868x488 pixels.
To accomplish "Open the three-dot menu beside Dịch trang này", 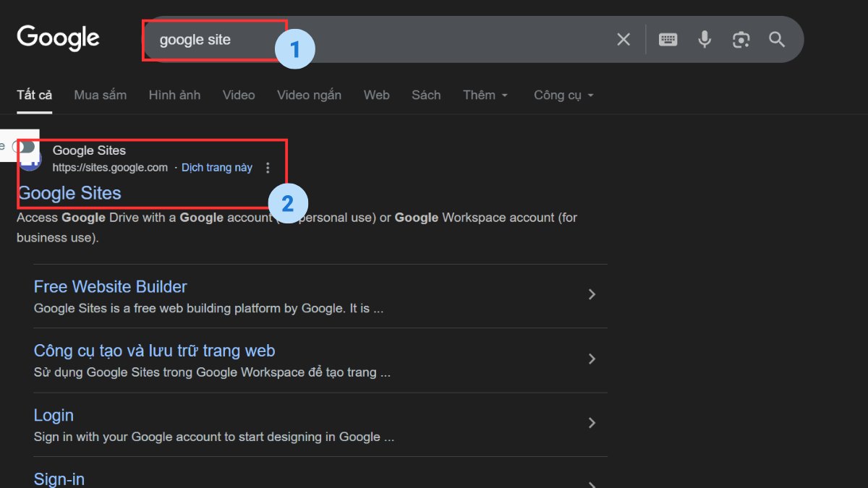I will click(268, 168).
